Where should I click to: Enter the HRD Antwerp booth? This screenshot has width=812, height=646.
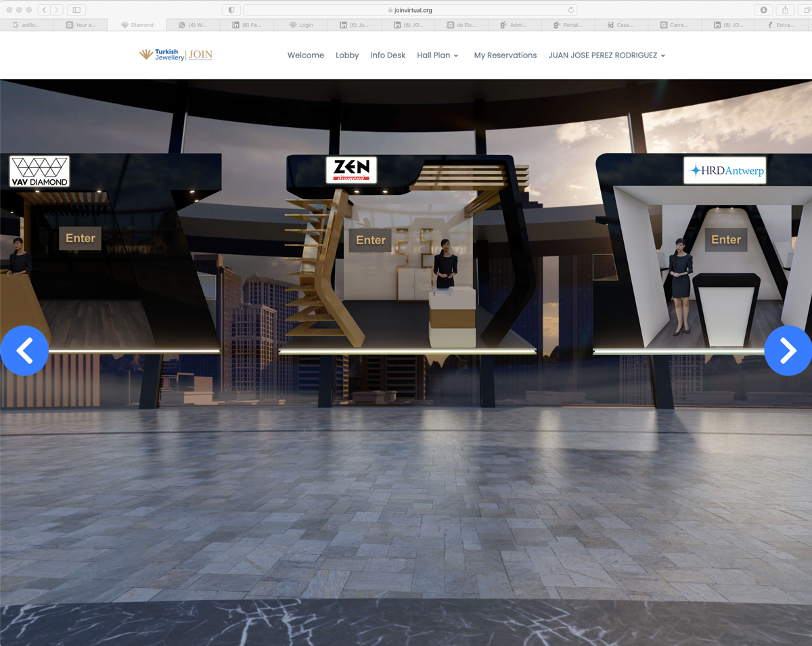[726, 239]
